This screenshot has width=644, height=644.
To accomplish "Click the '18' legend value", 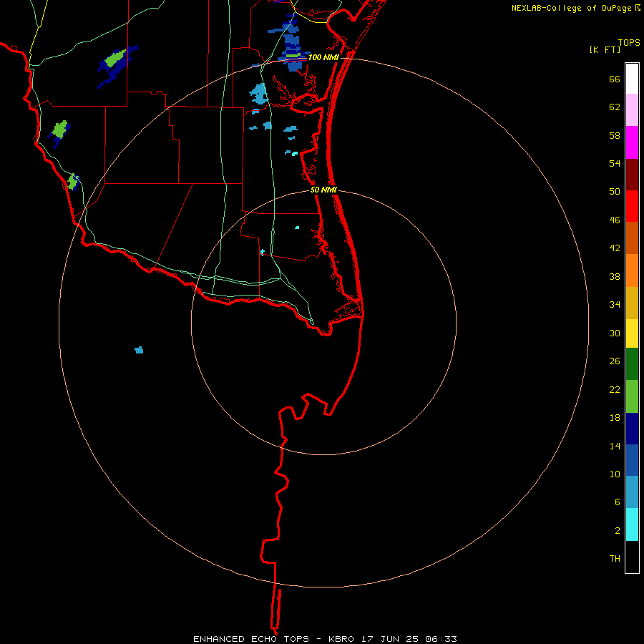I will click(615, 418).
